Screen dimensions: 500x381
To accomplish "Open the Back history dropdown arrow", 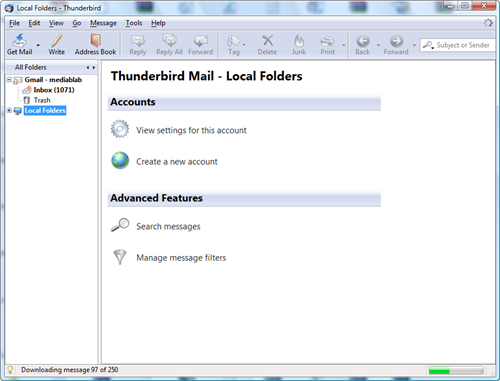I will (x=378, y=45).
